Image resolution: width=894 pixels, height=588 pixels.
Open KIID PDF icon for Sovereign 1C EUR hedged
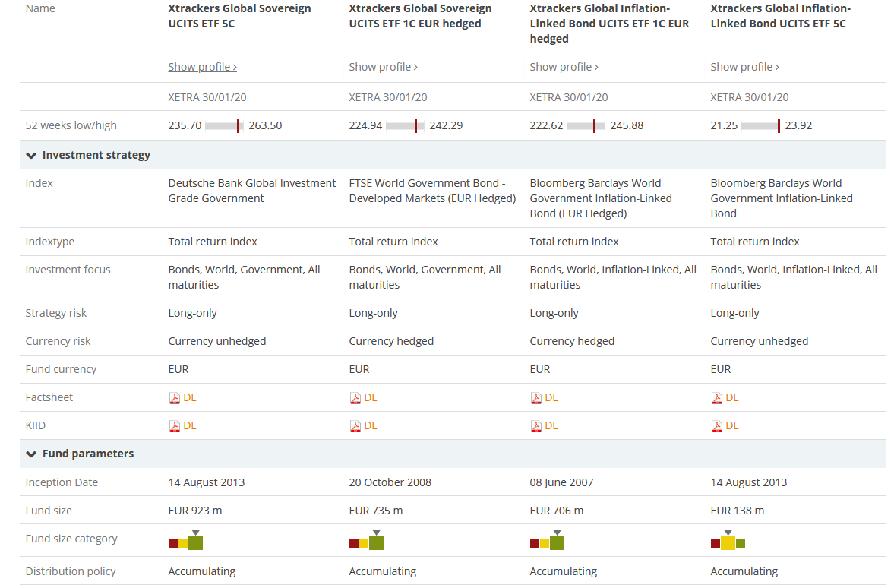coord(355,425)
